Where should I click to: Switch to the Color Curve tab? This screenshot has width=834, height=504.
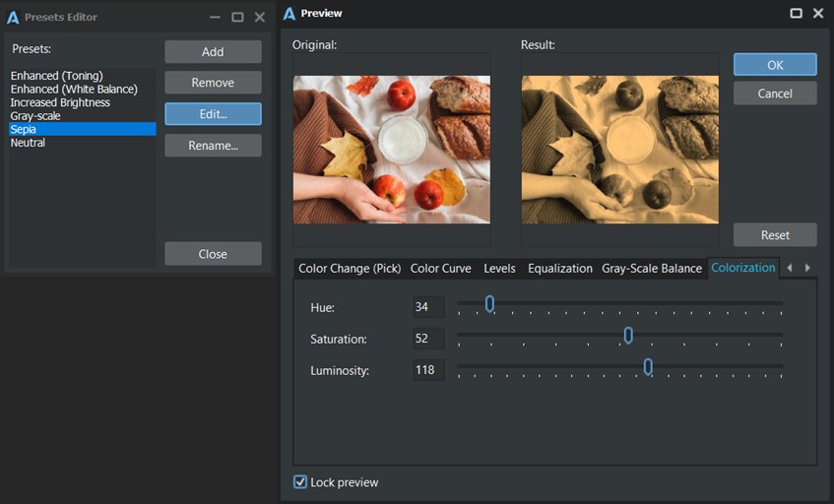[x=440, y=268]
